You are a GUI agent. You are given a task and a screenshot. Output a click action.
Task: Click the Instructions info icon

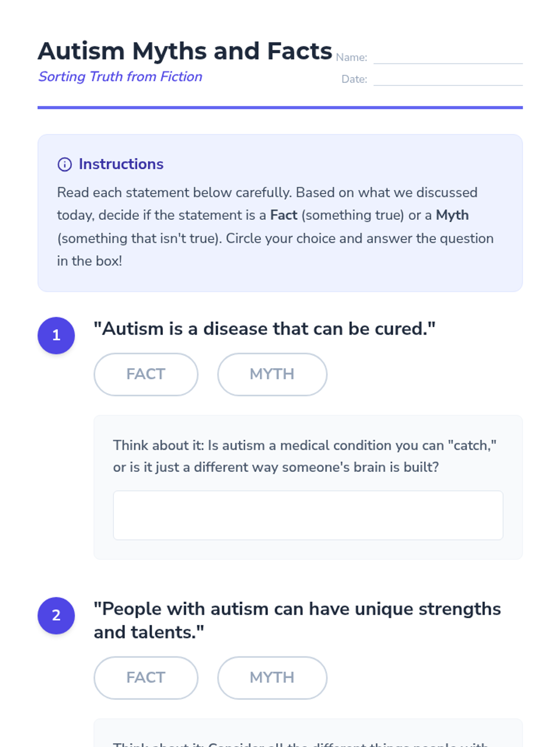[64, 164]
